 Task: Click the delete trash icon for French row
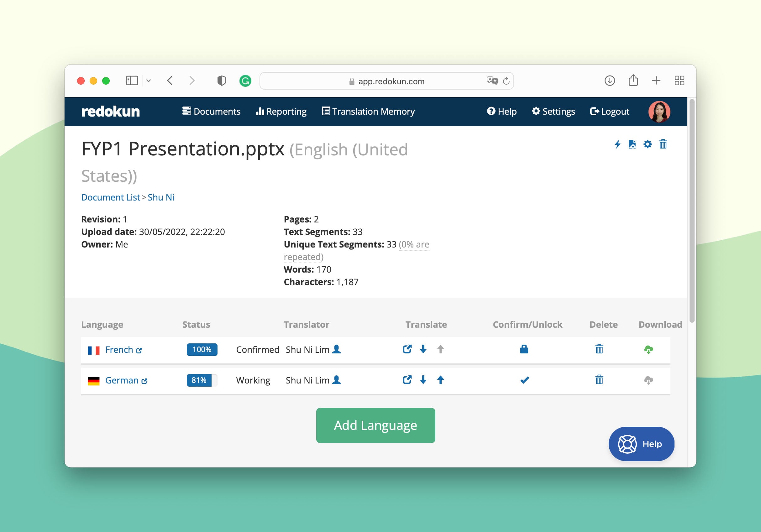point(600,349)
